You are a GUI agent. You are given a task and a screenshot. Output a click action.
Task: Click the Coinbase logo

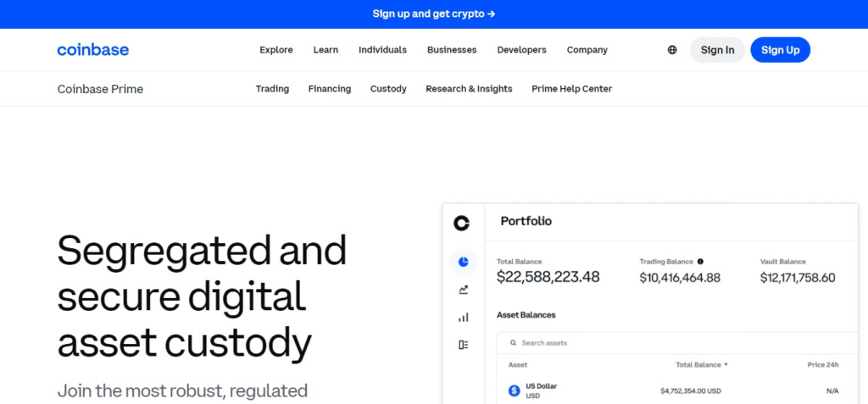(93, 50)
